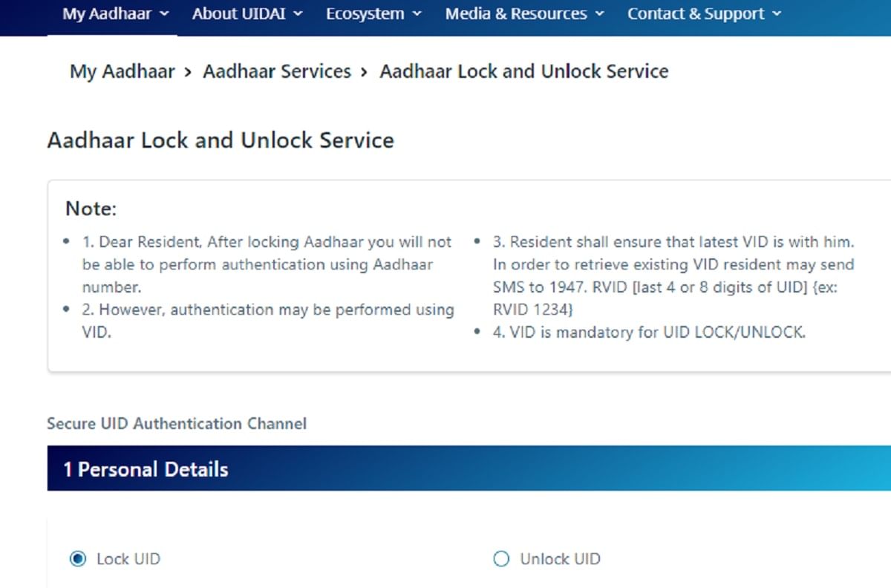891x588 pixels.
Task: Expand the Media & Resources dropdown chevron
Action: point(599,13)
